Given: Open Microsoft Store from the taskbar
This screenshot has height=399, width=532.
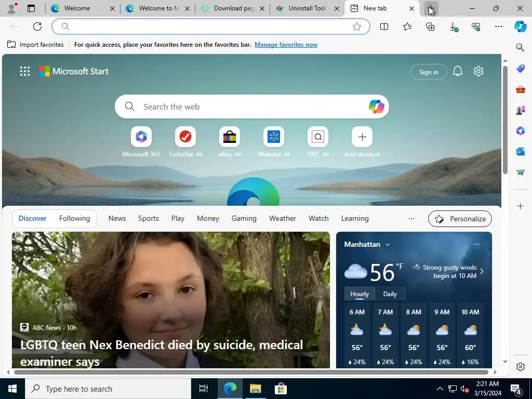Looking at the screenshot, I should [x=281, y=389].
